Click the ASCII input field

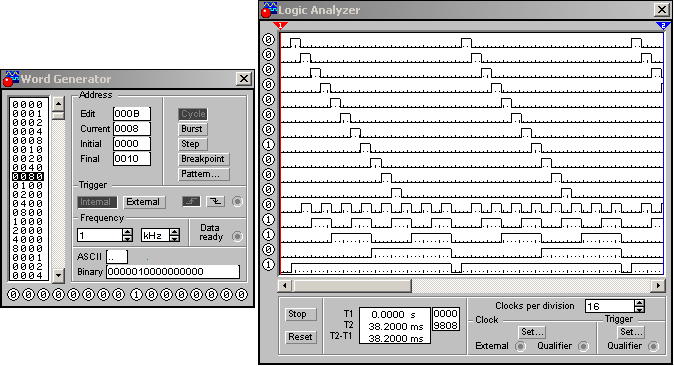(117, 257)
